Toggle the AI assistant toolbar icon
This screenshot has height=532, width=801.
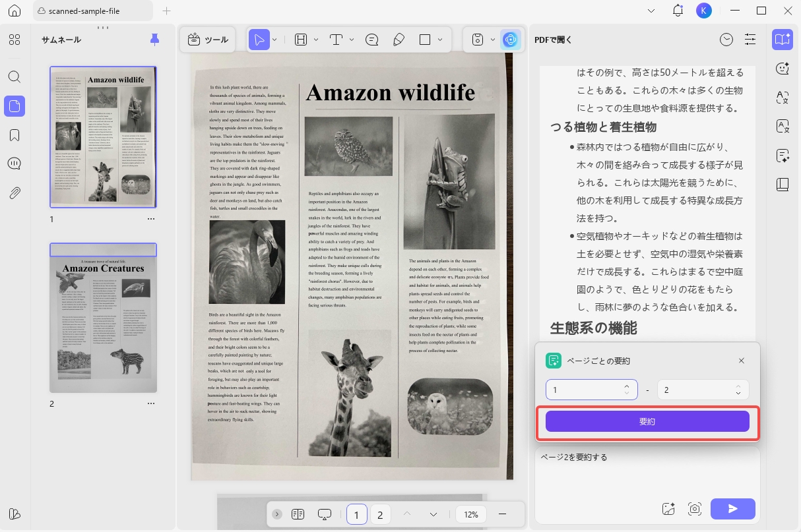(x=510, y=40)
